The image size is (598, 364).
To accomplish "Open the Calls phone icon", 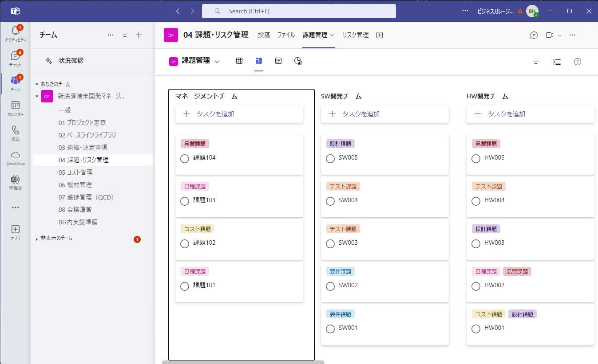I will (x=16, y=130).
